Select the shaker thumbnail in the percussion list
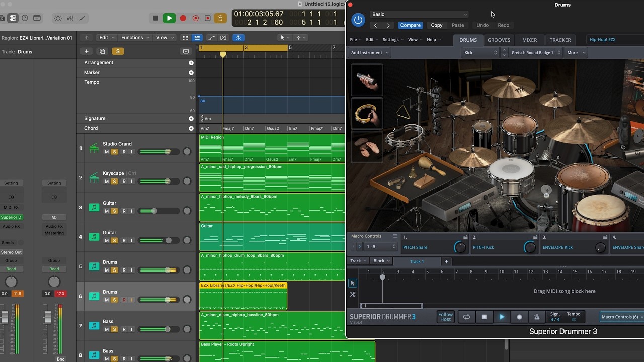This screenshot has width=644, height=362. point(367,79)
